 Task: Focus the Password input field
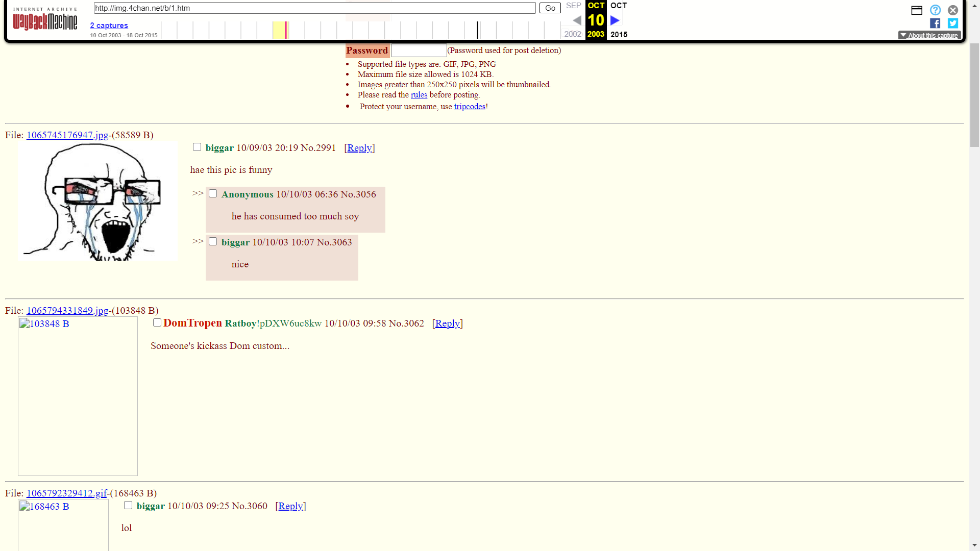(x=419, y=51)
